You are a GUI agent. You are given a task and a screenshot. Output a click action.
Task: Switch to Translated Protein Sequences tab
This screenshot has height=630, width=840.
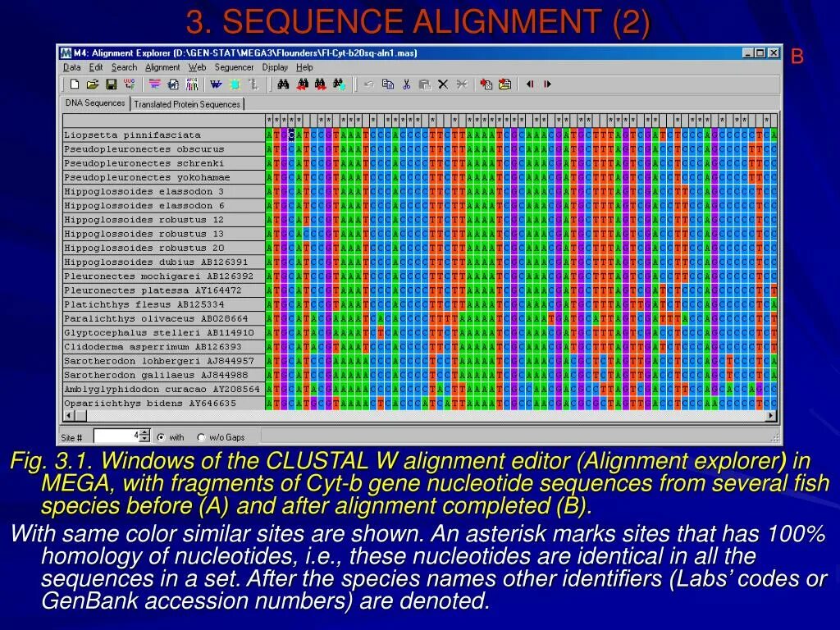(x=187, y=104)
